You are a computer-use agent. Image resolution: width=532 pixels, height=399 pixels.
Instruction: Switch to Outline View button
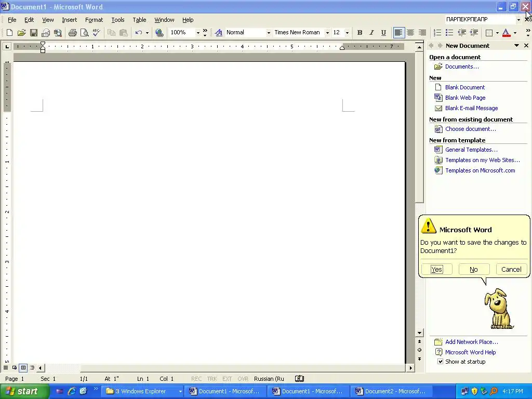pos(32,367)
